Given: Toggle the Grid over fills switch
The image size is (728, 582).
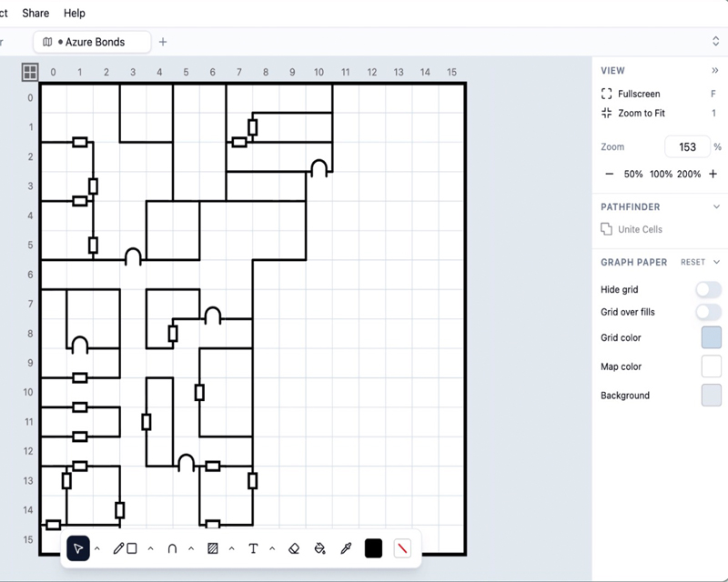Looking at the screenshot, I should (709, 312).
